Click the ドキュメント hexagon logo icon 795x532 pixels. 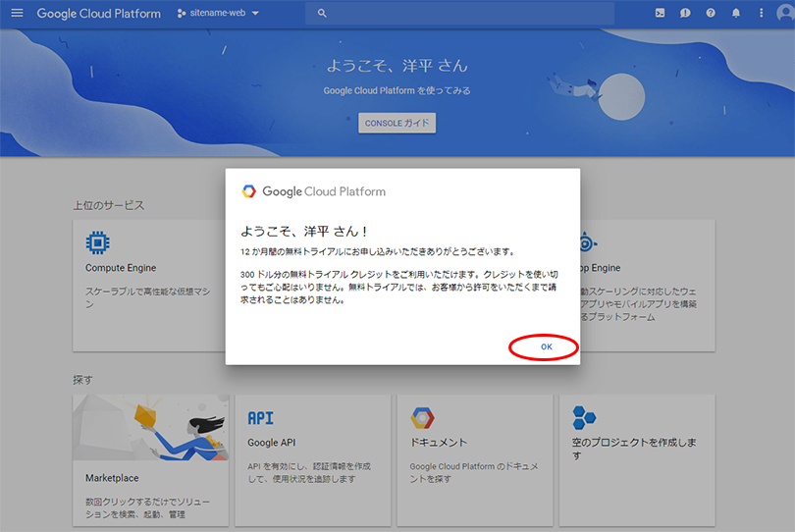[x=422, y=418]
